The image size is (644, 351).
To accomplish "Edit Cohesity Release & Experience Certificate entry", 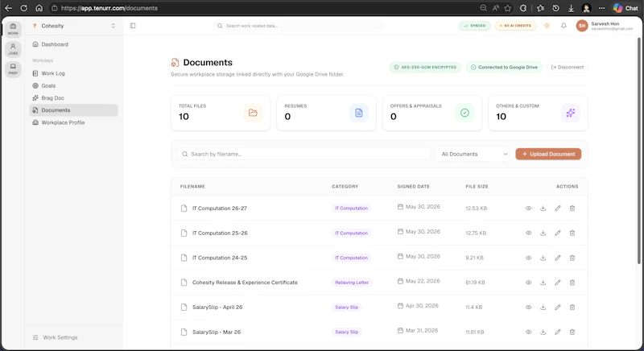I will [x=558, y=283].
